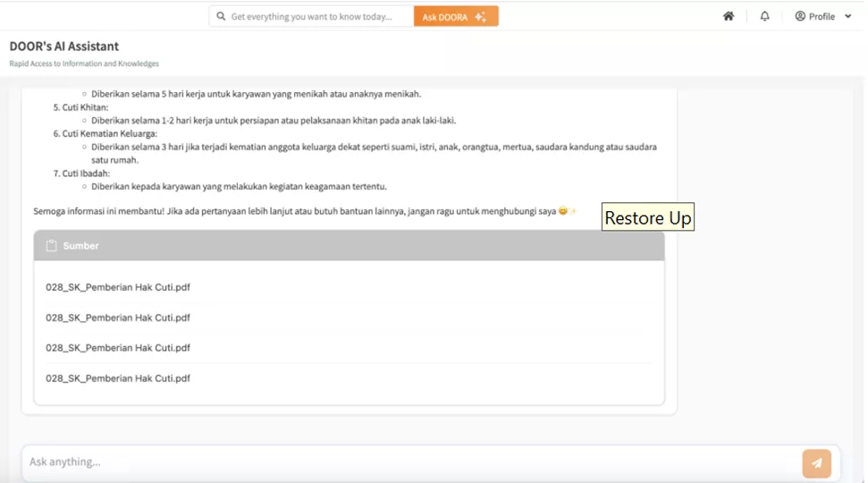The image size is (868, 483).
Task: Click the DOOR's AI Assistant page title
Action: [64, 47]
